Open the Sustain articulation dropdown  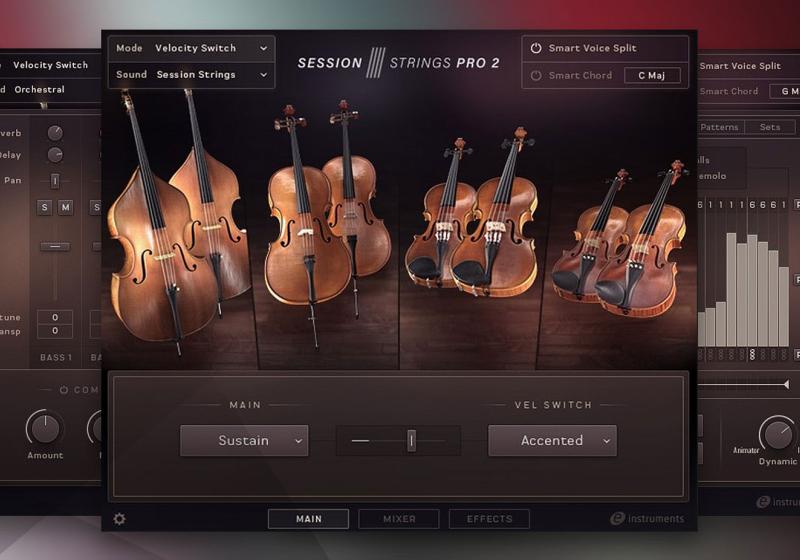click(244, 440)
